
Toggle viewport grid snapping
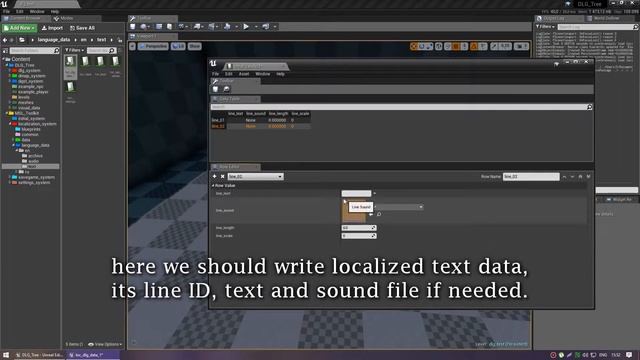(456, 47)
